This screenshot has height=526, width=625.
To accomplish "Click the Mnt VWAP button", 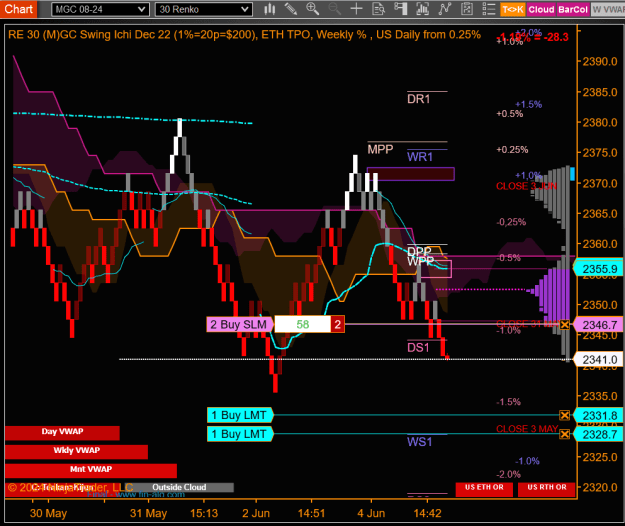I will click(x=91, y=470).
